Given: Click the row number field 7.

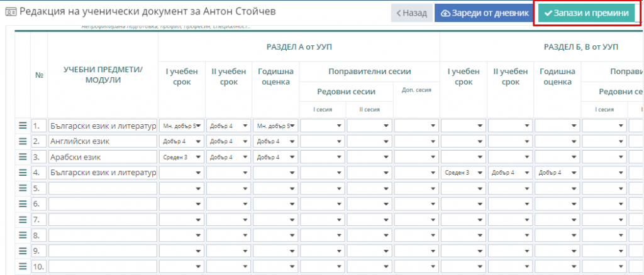Looking at the screenshot, I should click(x=39, y=220).
